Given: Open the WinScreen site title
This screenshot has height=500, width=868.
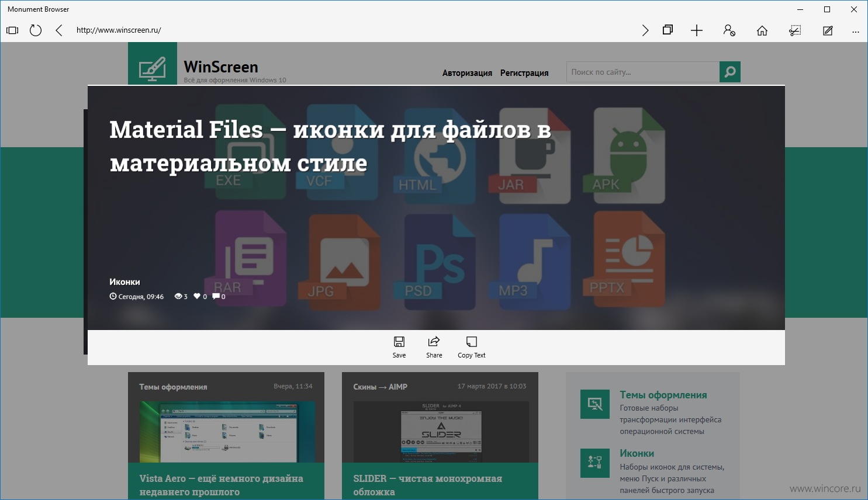Looking at the screenshot, I should (221, 67).
